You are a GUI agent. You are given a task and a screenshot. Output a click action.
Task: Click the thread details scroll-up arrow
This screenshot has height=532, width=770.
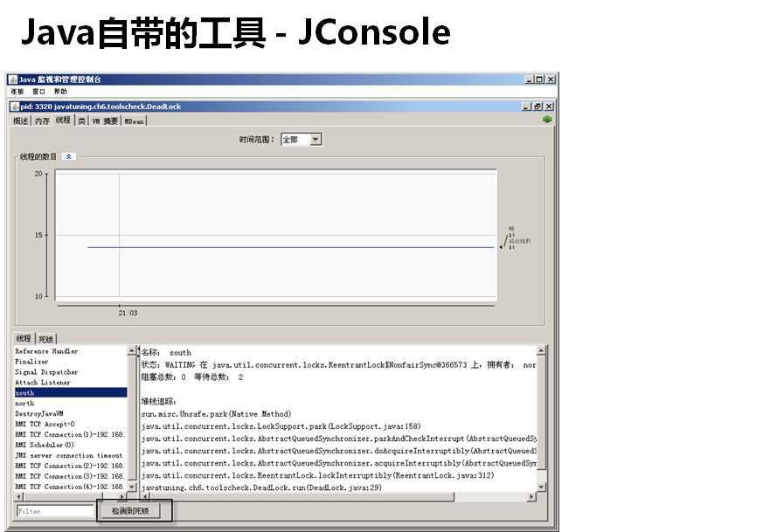tap(541, 350)
